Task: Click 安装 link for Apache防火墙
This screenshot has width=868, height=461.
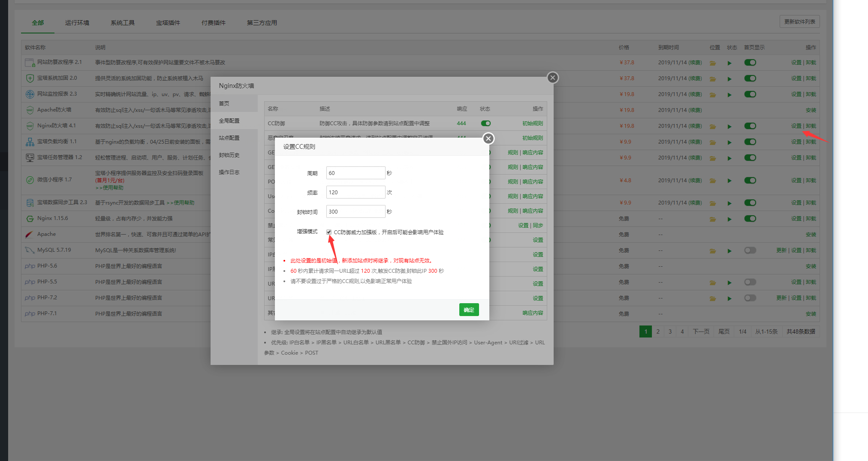Action: click(811, 110)
